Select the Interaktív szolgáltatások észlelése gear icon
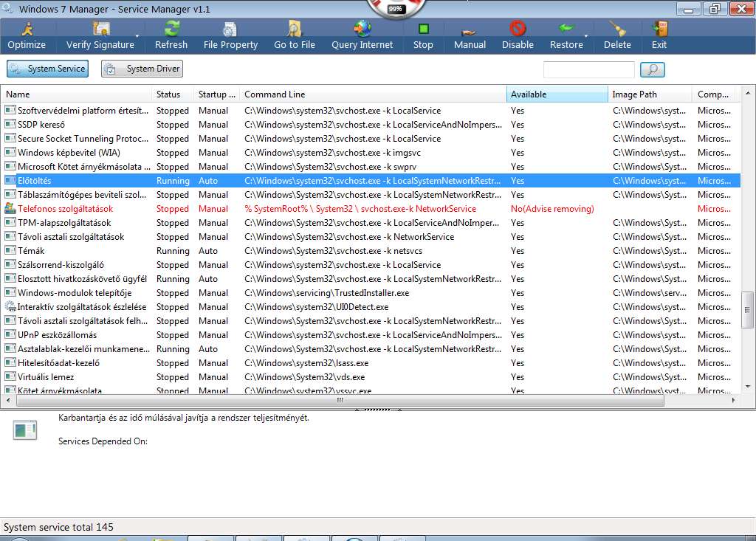 [x=10, y=306]
